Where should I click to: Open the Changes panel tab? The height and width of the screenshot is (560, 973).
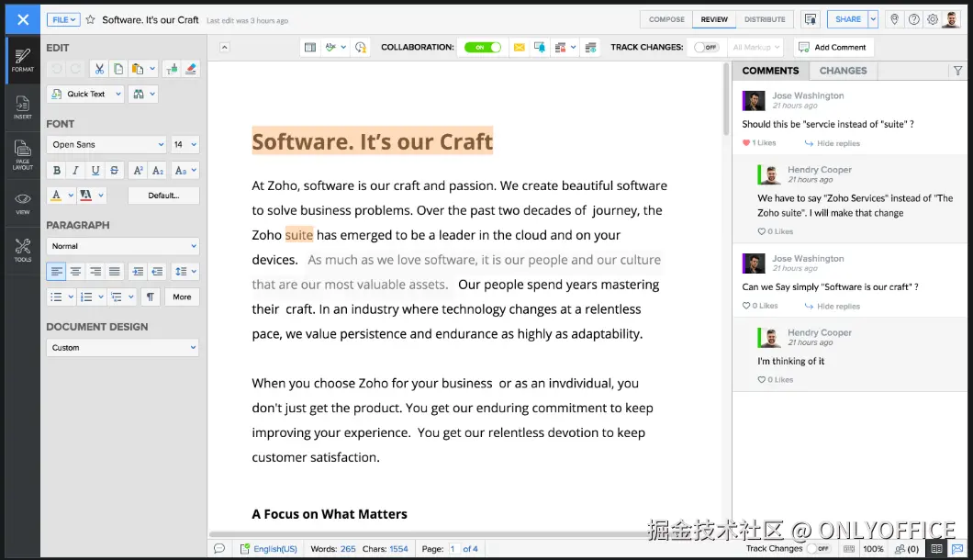point(843,71)
